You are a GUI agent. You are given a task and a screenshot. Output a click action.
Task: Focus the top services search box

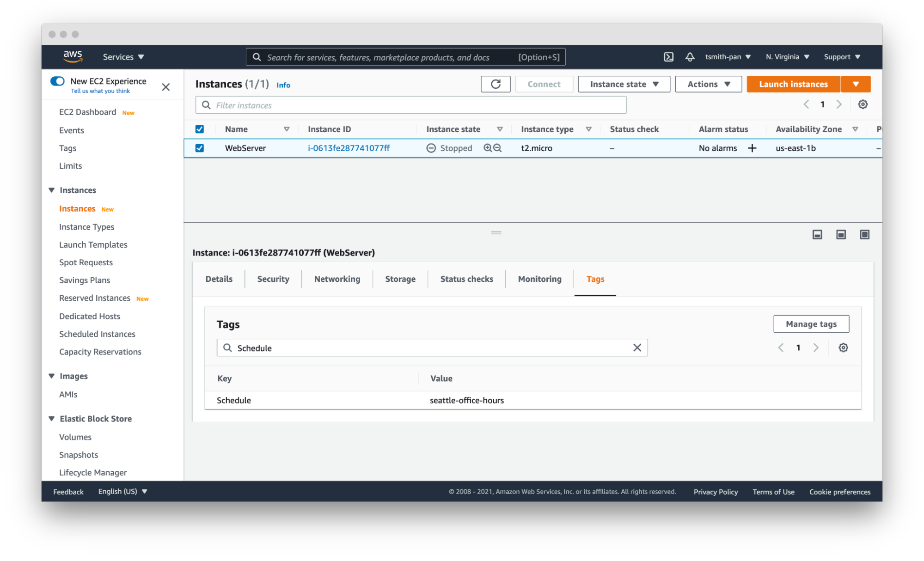[405, 57]
